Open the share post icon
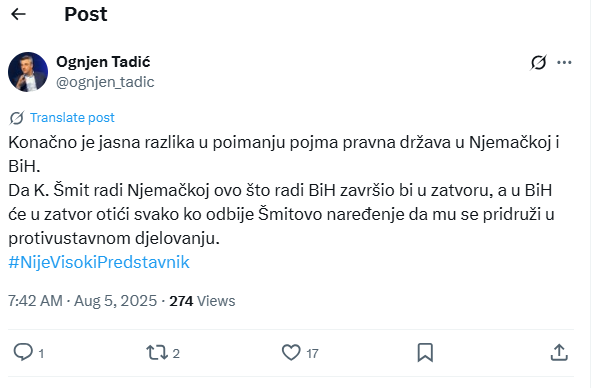Image resolution: width=609 pixels, height=388 pixels. (x=559, y=352)
